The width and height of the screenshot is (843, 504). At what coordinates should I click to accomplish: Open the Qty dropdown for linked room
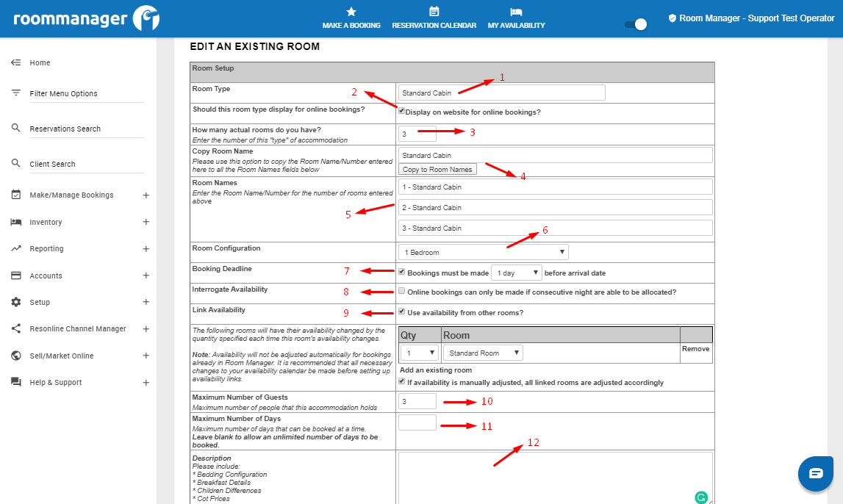(420, 353)
